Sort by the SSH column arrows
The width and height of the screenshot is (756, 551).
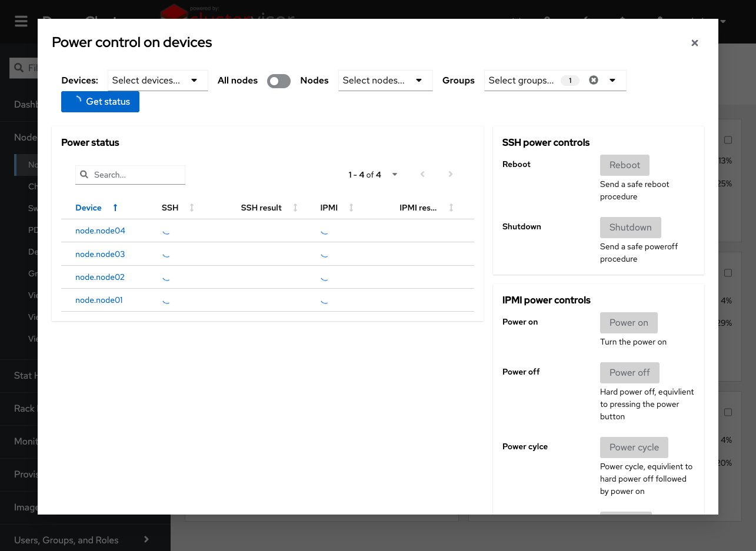192,208
